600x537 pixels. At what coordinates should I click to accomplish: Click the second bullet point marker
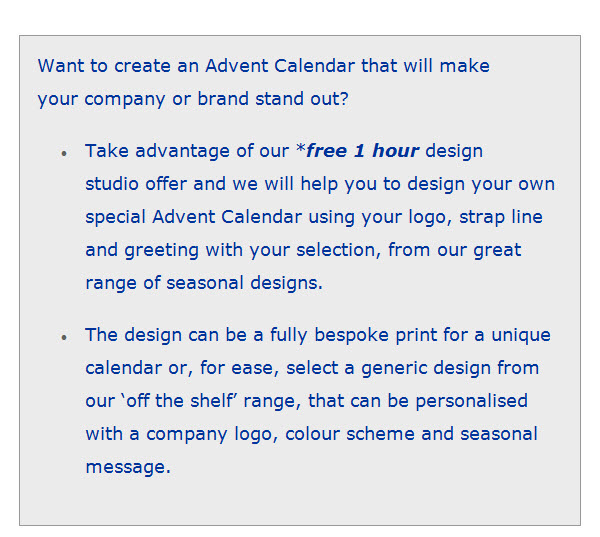click(x=64, y=337)
